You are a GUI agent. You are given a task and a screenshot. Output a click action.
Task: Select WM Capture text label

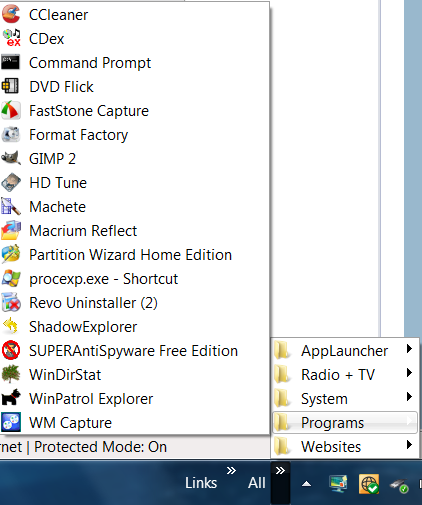[70, 423]
